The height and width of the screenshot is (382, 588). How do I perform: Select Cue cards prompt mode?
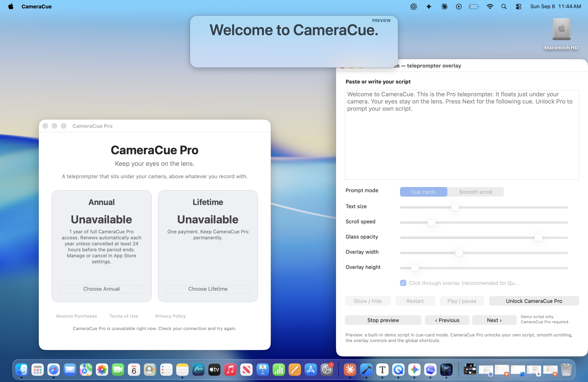point(423,192)
